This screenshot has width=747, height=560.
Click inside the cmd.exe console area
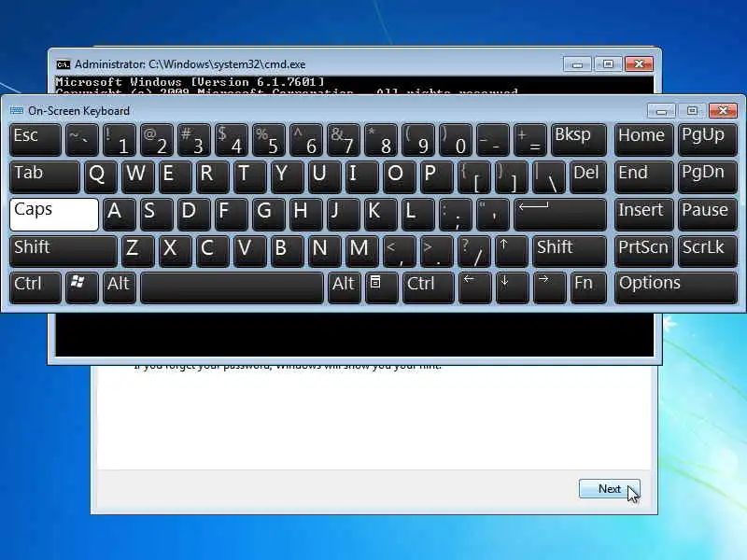[355, 333]
